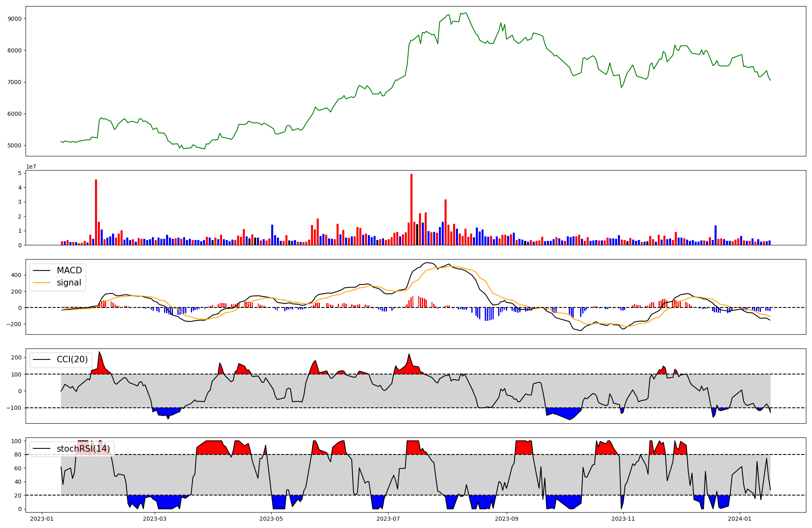The width and height of the screenshot is (812, 528).
Task: Click the orange signal legend line
Action: (x=41, y=283)
